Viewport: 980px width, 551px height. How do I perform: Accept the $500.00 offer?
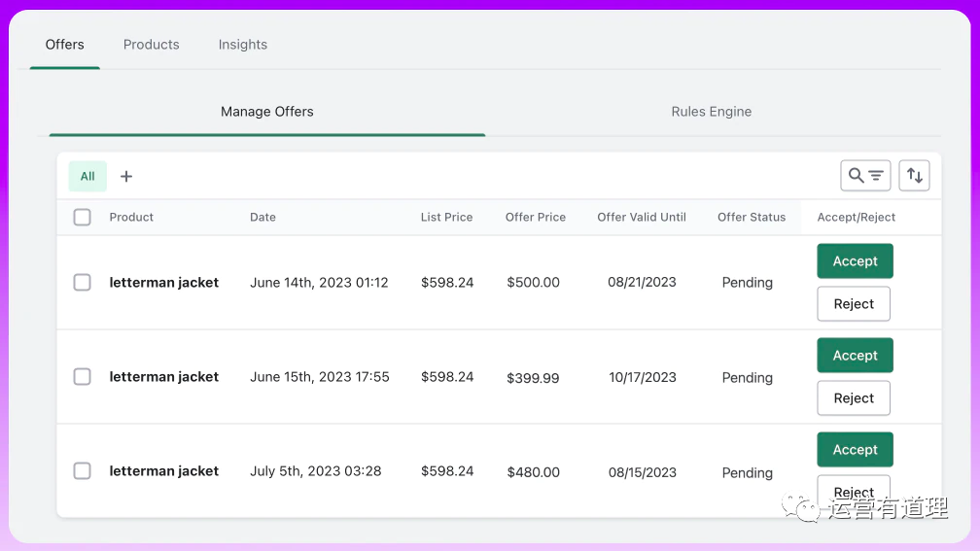855,261
